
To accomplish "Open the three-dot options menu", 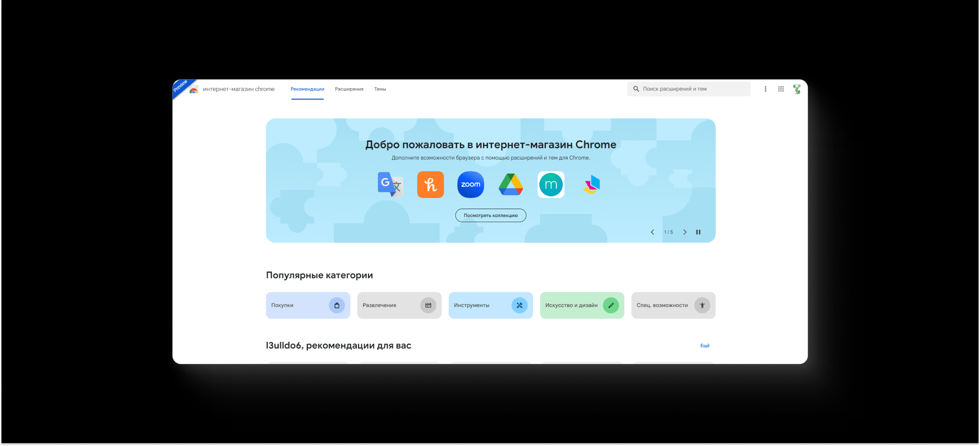I will [x=765, y=89].
